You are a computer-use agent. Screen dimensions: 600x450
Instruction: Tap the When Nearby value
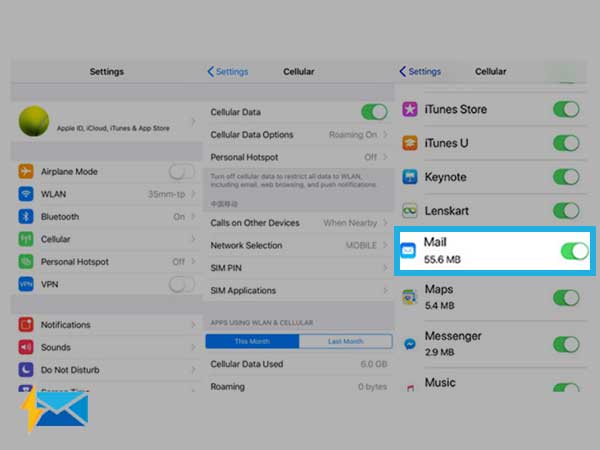click(350, 223)
